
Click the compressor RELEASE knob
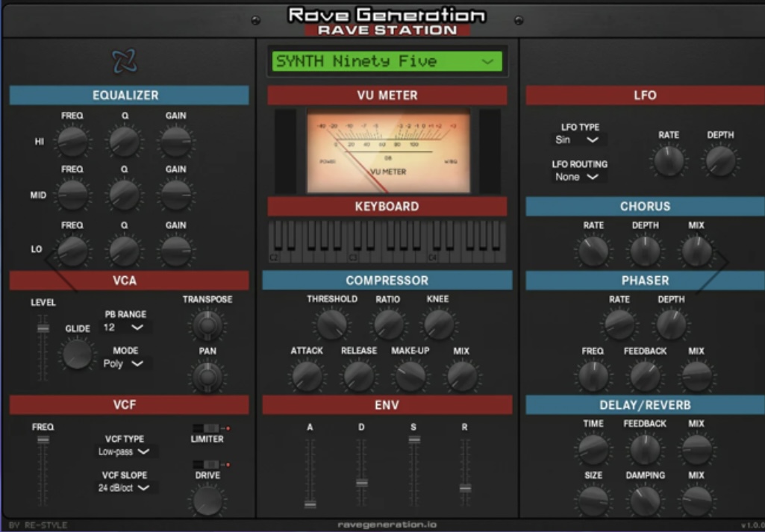(358, 376)
